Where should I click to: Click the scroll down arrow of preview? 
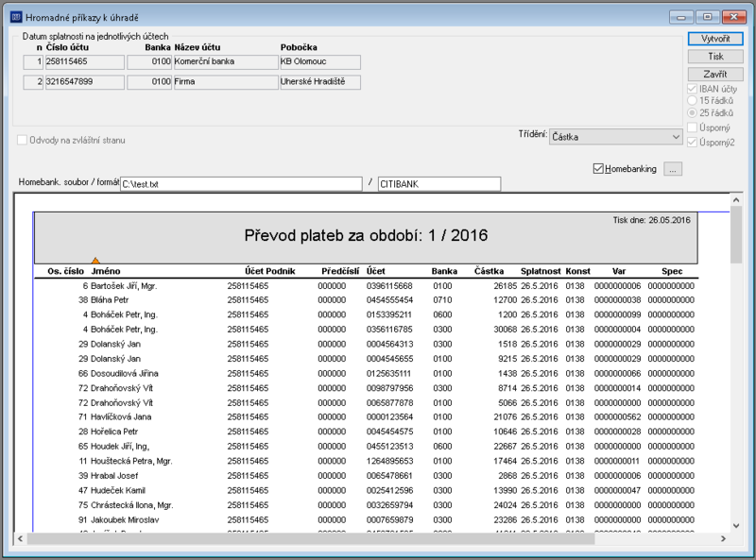click(736, 526)
